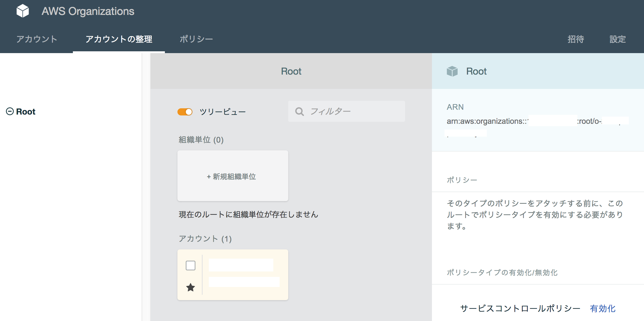This screenshot has height=321, width=644.
Task: Click the policy attach explanation paragraph
Action: [x=535, y=214]
